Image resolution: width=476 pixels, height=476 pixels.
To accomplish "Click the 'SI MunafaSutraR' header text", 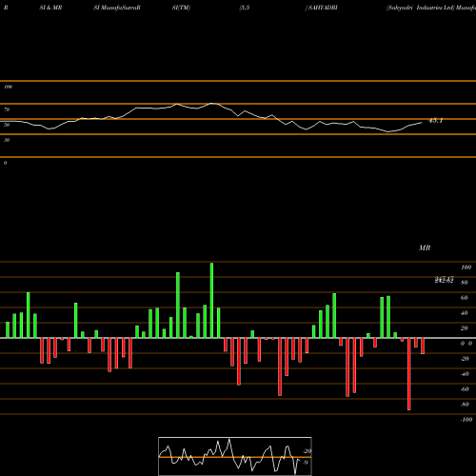I will (117, 8).
